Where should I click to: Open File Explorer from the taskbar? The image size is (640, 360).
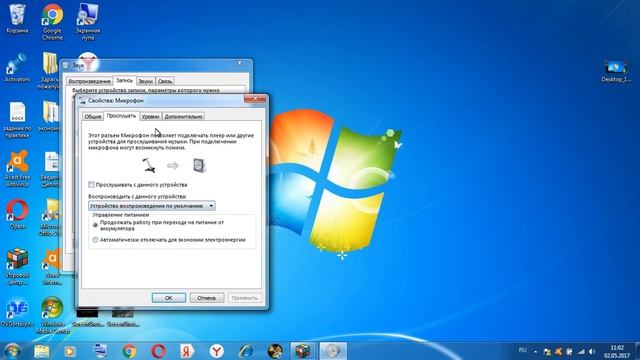point(42,351)
